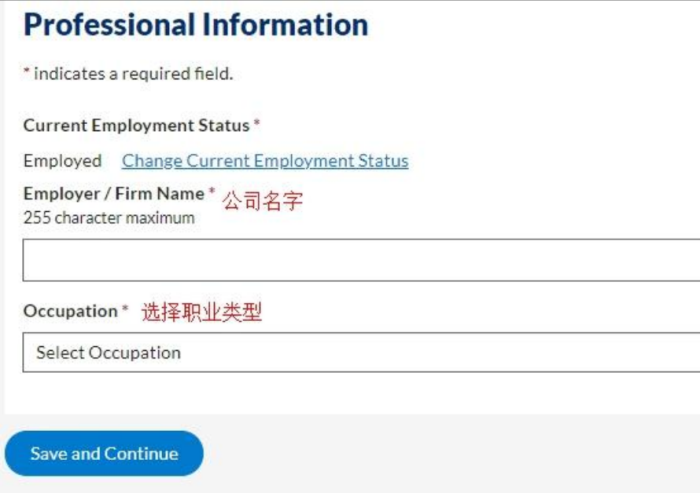
Task: Click the Employer / Firm Name label
Action: [114, 194]
